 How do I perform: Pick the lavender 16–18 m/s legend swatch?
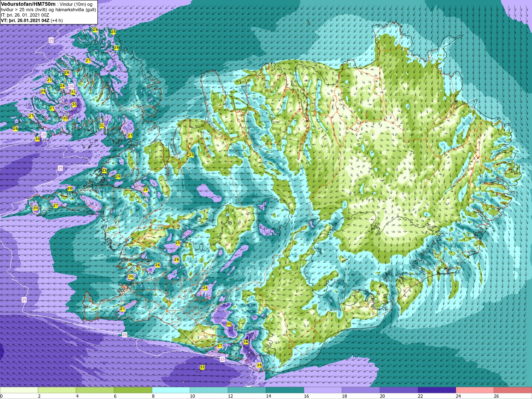tap(323, 390)
